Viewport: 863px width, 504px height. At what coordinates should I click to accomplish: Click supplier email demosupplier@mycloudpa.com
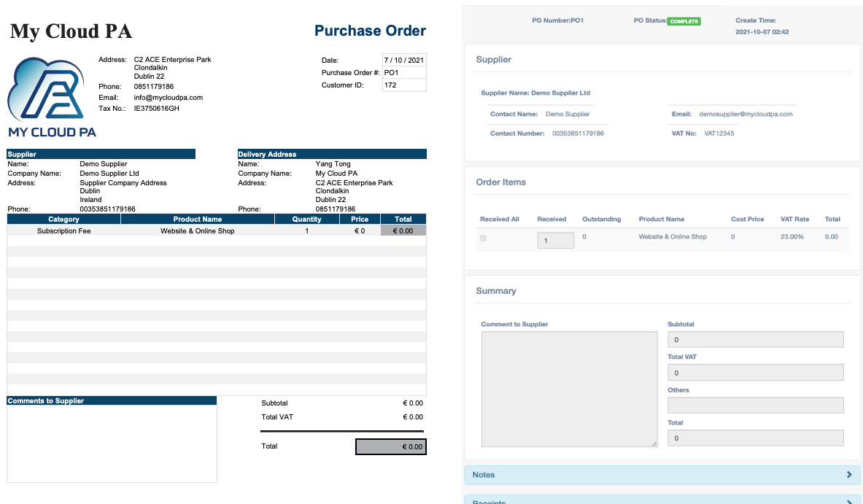coord(746,114)
